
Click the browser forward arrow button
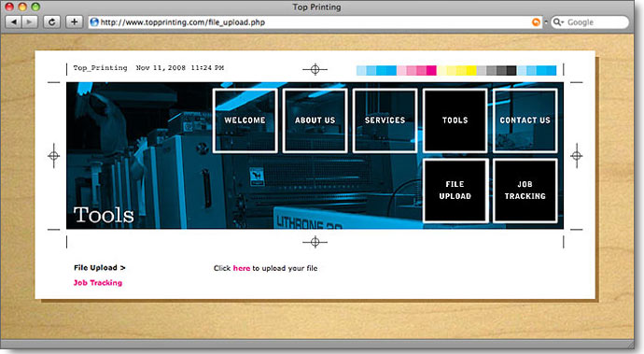pos(30,21)
